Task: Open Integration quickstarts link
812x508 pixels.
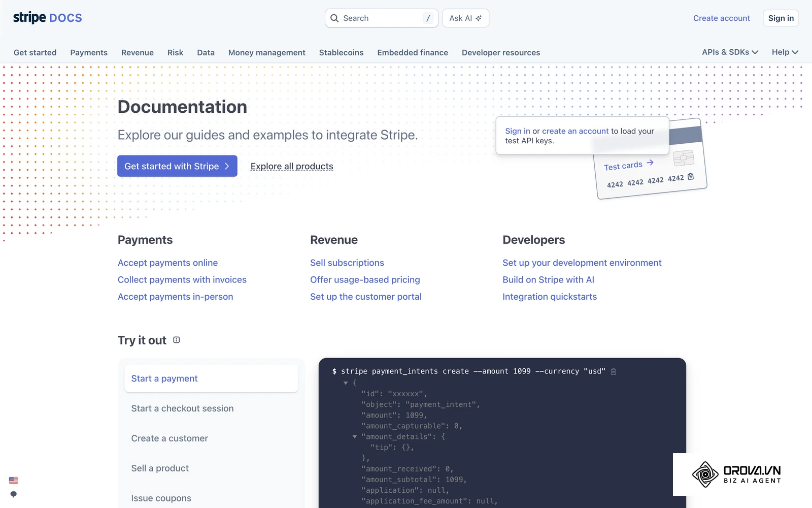Action: point(550,297)
